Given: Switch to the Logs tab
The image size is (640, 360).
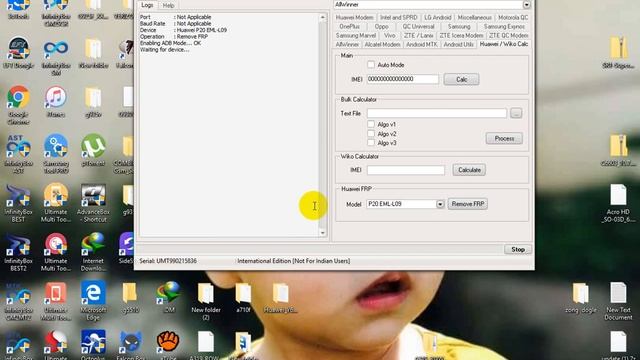Looking at the screenshot, I should tap(147, 5).
